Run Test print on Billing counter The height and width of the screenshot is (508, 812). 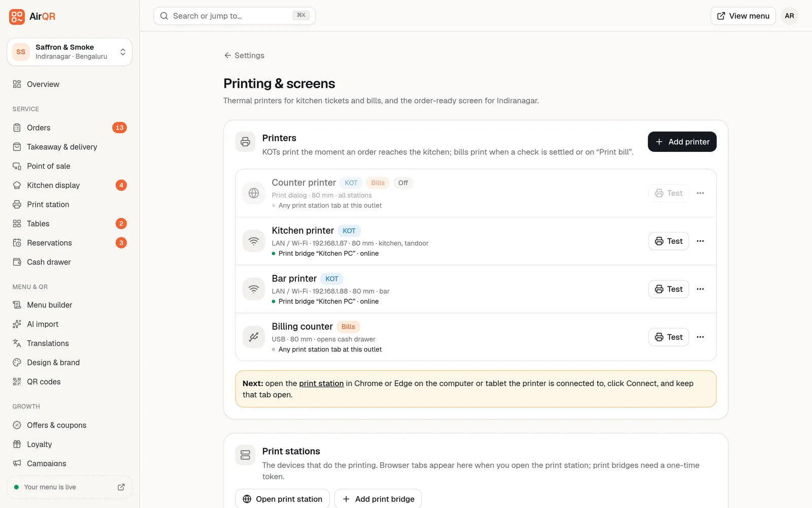coord(669,337)
